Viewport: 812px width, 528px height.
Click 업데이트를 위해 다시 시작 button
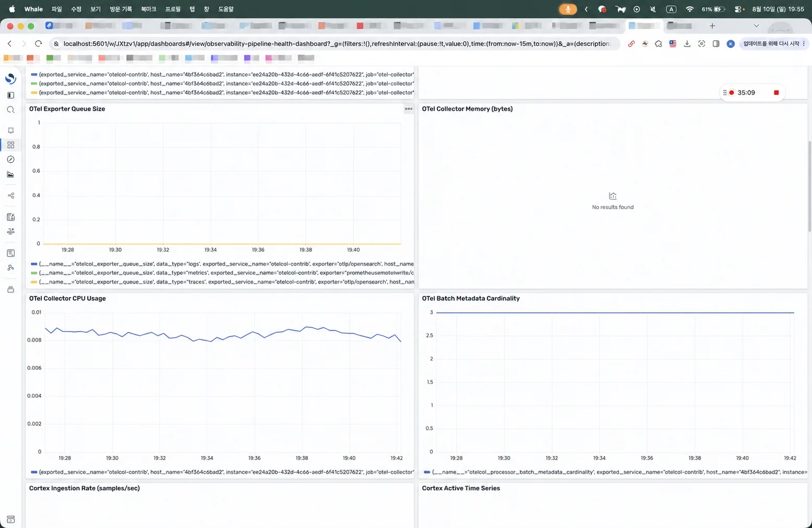coord(771,44)
